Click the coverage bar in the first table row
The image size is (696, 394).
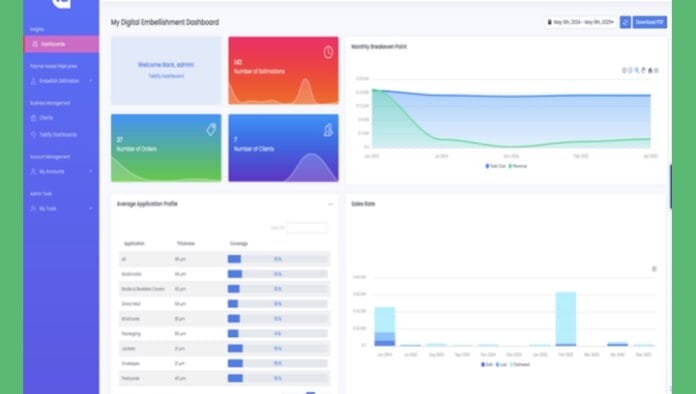(x=278, y=259)
